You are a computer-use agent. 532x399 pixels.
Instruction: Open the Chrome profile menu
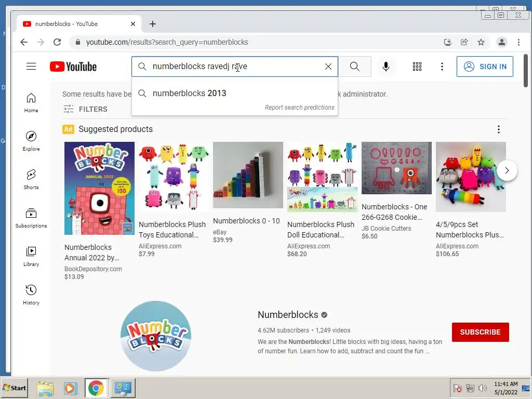[501, 42]
